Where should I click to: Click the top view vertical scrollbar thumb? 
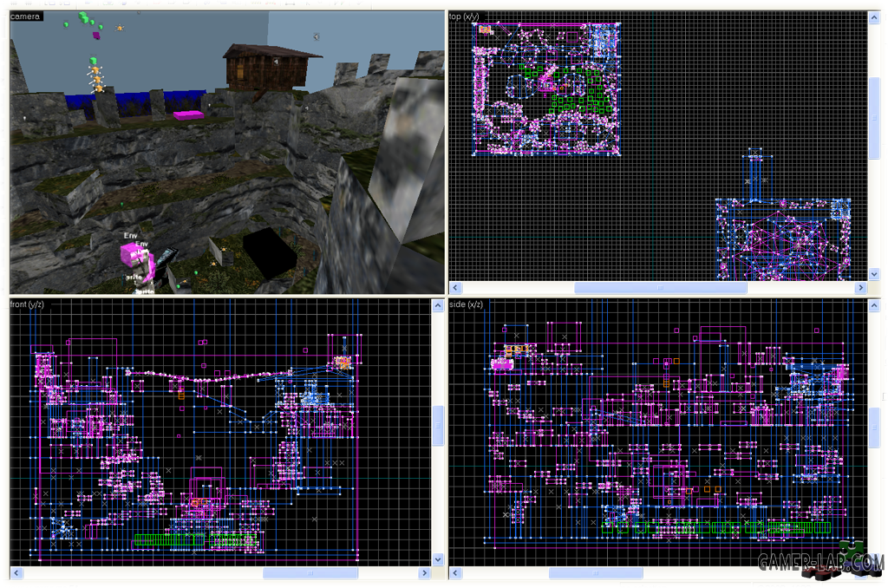click(874, 118)
